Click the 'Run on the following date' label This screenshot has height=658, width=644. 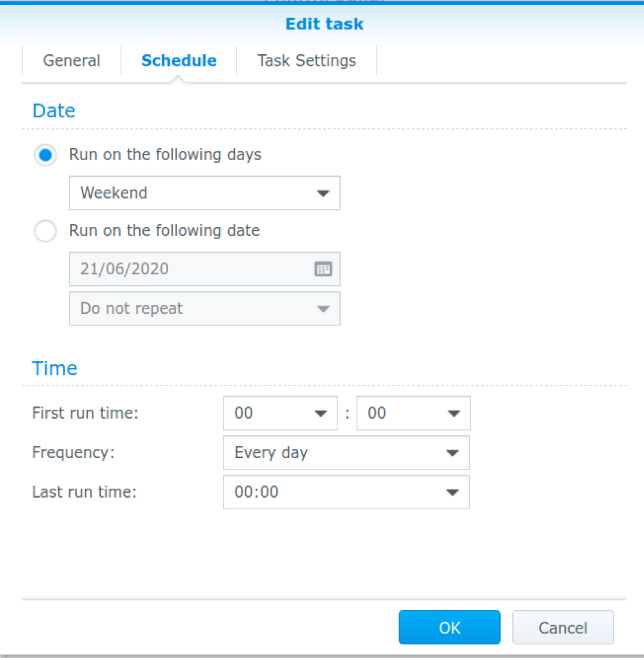[165, 231]
